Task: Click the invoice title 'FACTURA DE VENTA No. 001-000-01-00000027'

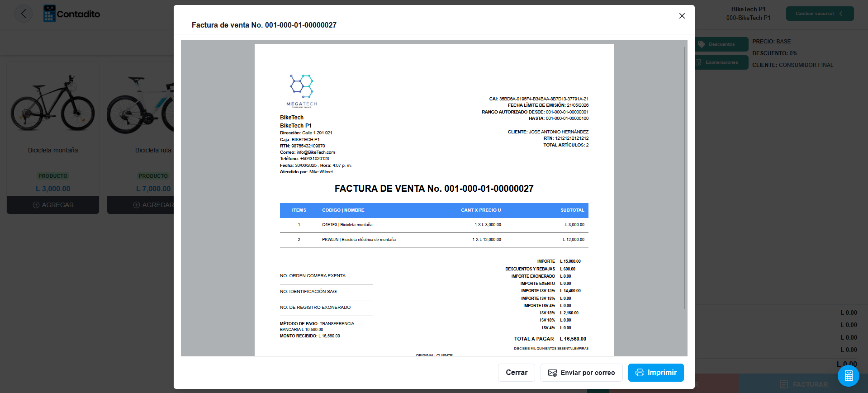Action: tap(434, 189)
